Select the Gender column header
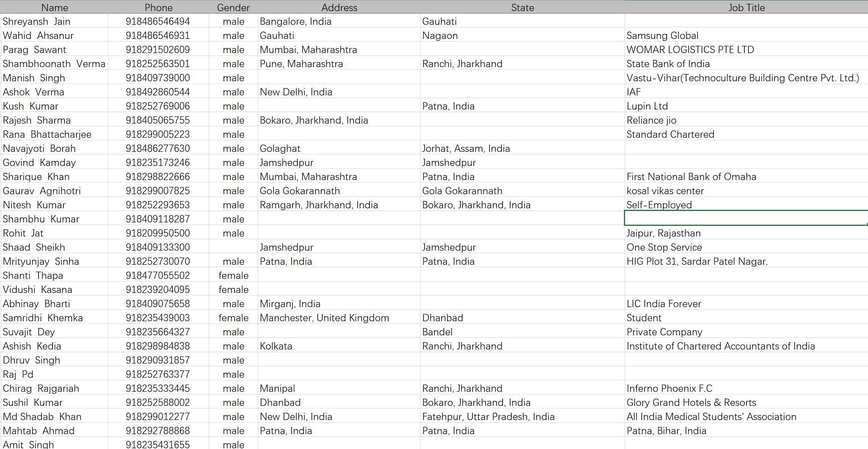This screenshot has width=868, height=449. (x=233, y=7)
